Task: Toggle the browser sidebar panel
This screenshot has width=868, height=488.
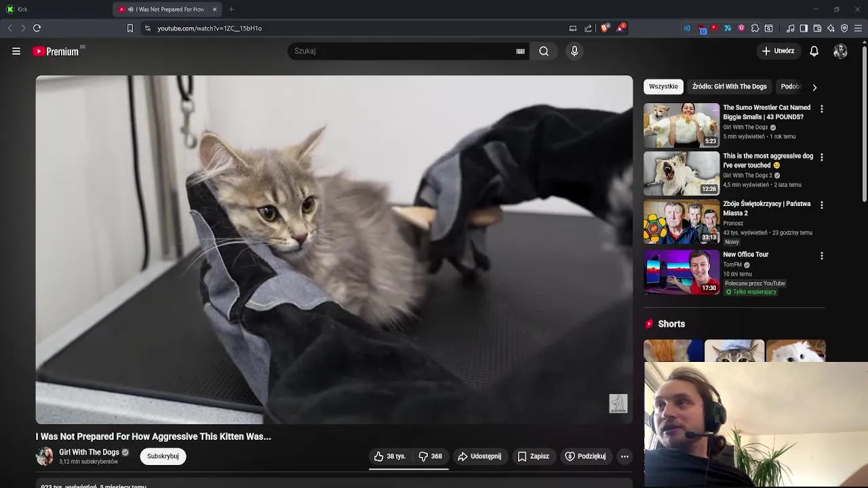Action: coord(804,28)
